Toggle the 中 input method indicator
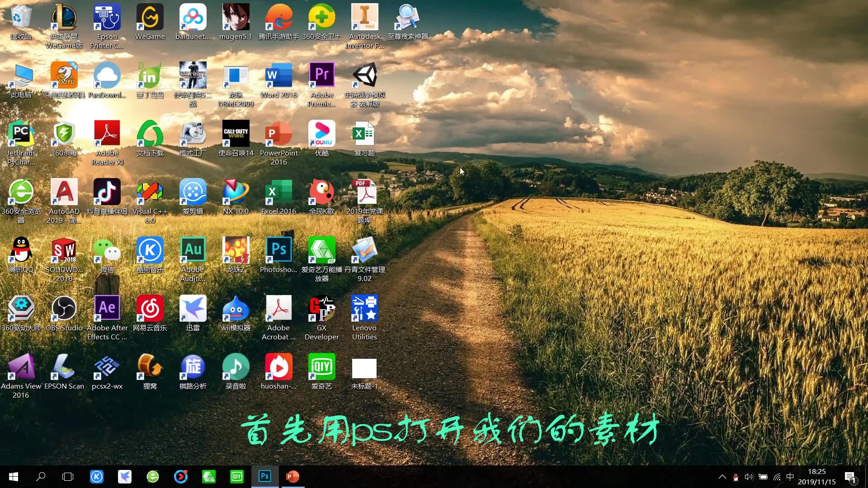 coord(790,477)
